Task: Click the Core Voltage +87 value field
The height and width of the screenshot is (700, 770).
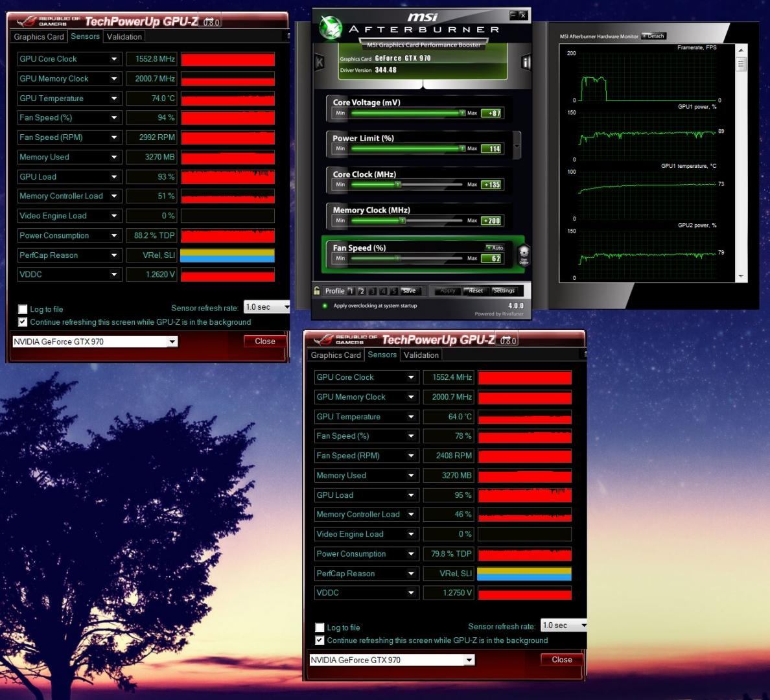Action: (x=491, y=113)
